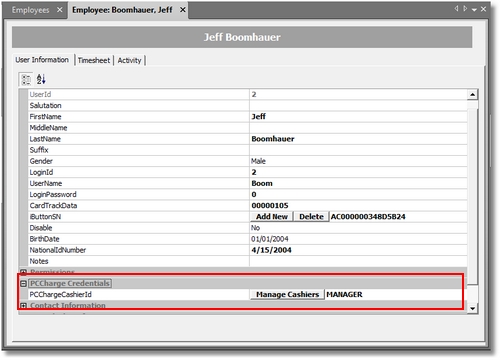Select the CardTrackData property label

point(53,206)
